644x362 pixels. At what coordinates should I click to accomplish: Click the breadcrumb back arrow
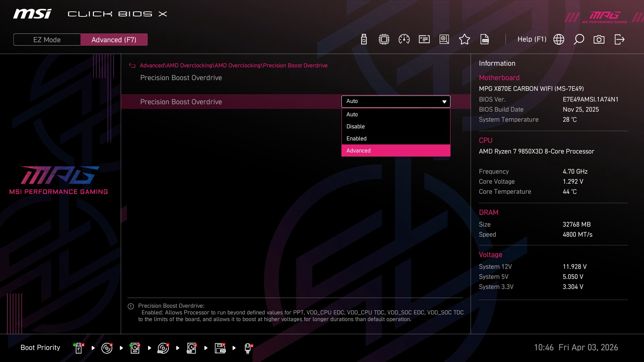tap(132, 66)
